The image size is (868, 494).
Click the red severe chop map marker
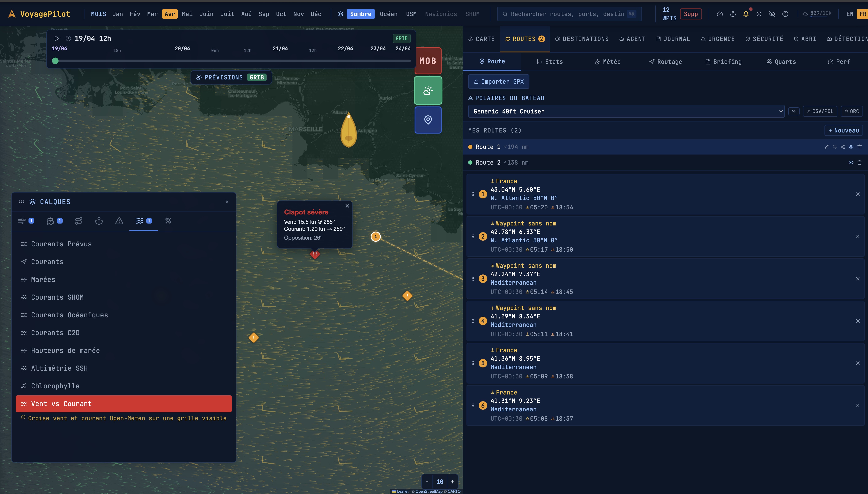pos(315,254)
